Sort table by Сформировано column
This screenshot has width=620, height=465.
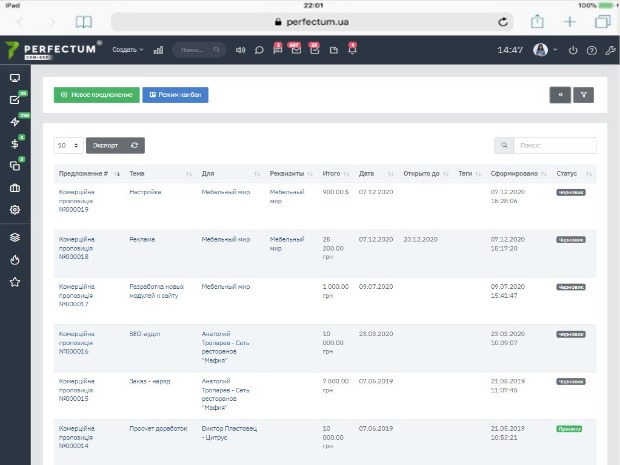click(518, 174)
